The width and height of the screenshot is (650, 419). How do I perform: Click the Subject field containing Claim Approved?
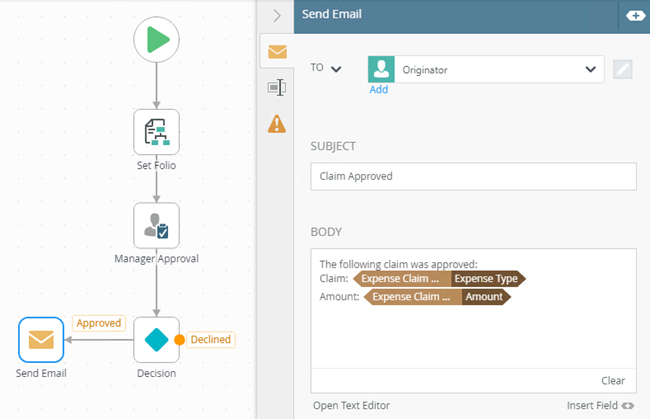(473, 176)
